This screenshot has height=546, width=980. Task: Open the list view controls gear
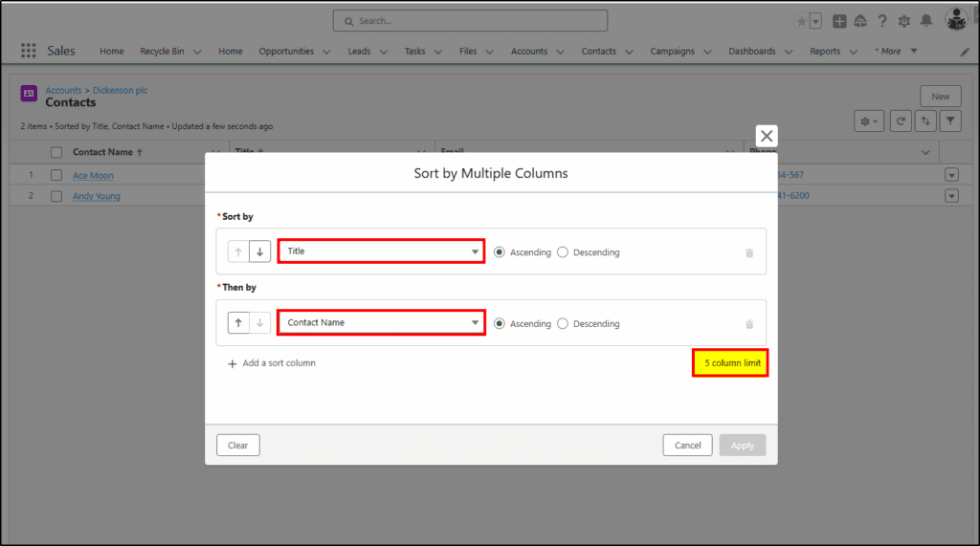pos(869,121)
